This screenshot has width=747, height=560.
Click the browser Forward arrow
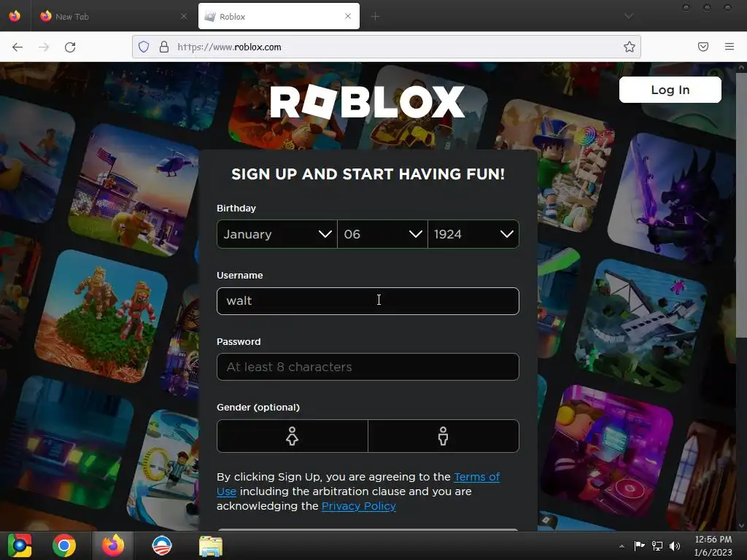(x=44, y=47)
